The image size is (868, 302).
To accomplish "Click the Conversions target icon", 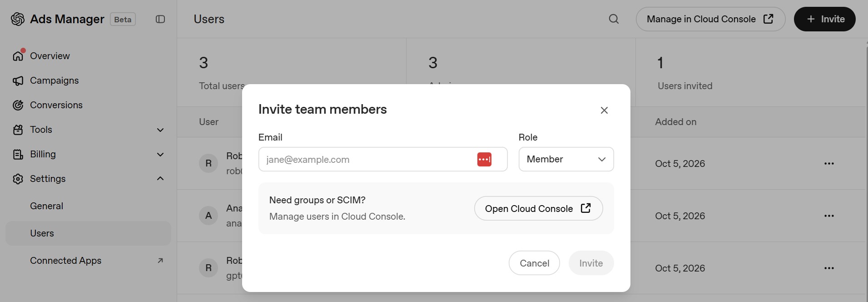I will [x=18, y=105].
